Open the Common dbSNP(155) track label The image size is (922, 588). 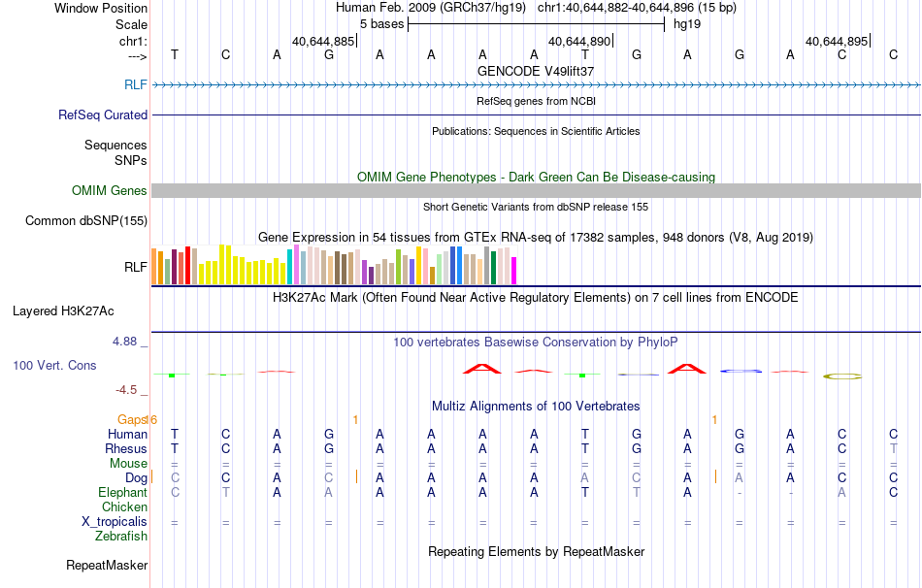(85, 221)
